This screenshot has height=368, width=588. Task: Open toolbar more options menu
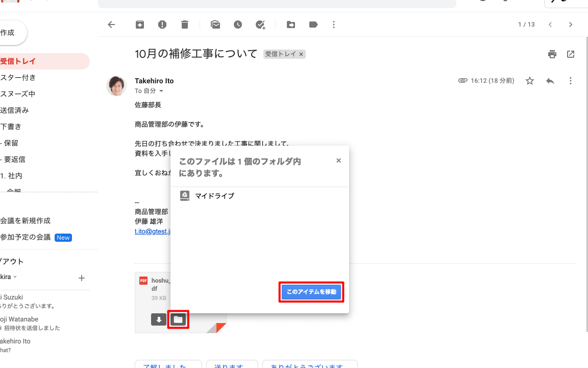point(334,25)
